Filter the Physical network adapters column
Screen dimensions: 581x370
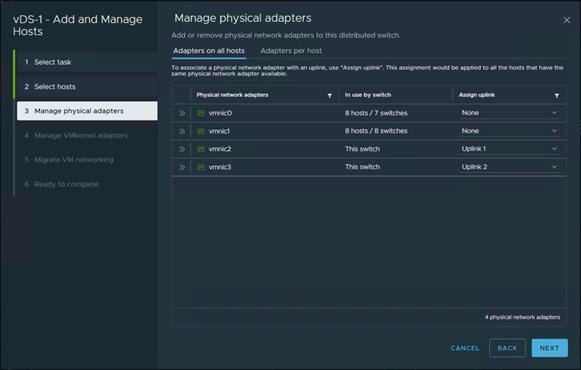point(329,96)
